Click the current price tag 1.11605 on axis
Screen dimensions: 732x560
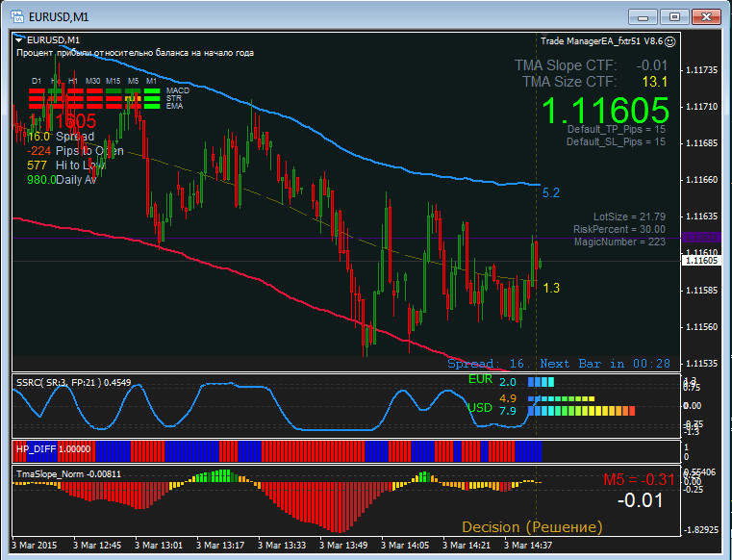(x=701, y=261)
